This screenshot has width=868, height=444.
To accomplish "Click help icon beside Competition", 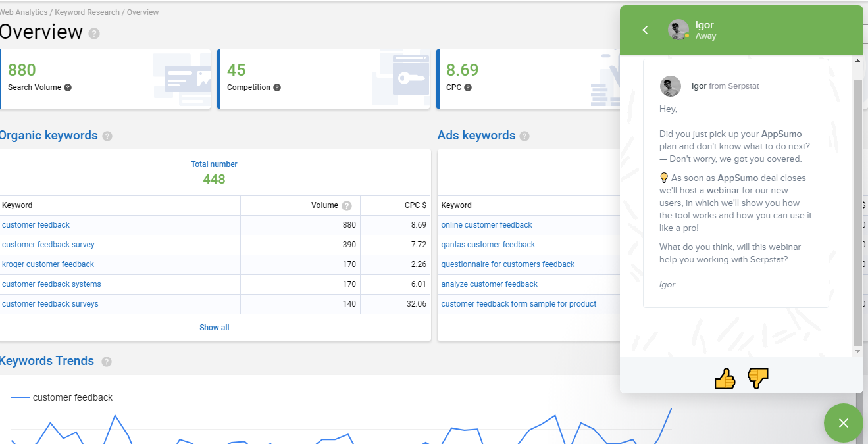I will point(277,87).
